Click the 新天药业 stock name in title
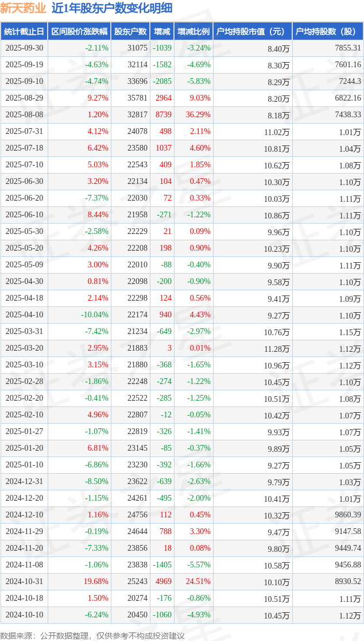Image resolution: width=364 pixels, height=641 pixels. (x=24, y=8)
